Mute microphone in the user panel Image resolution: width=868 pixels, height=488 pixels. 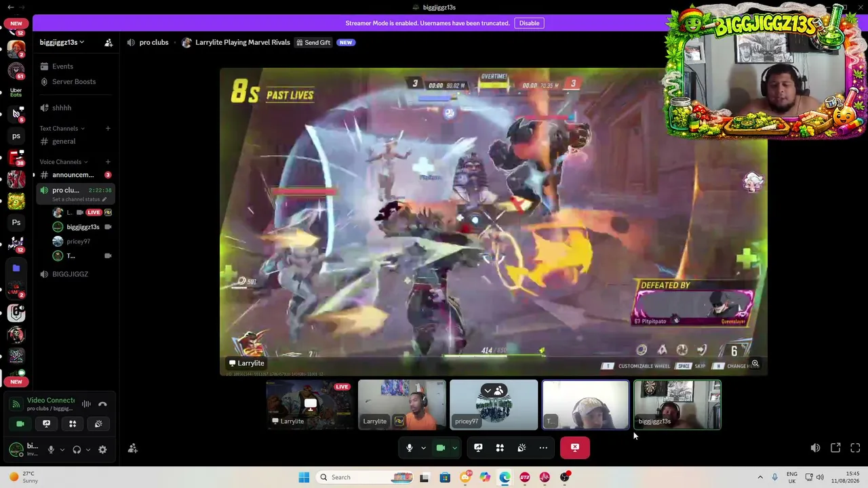point(51,449)
